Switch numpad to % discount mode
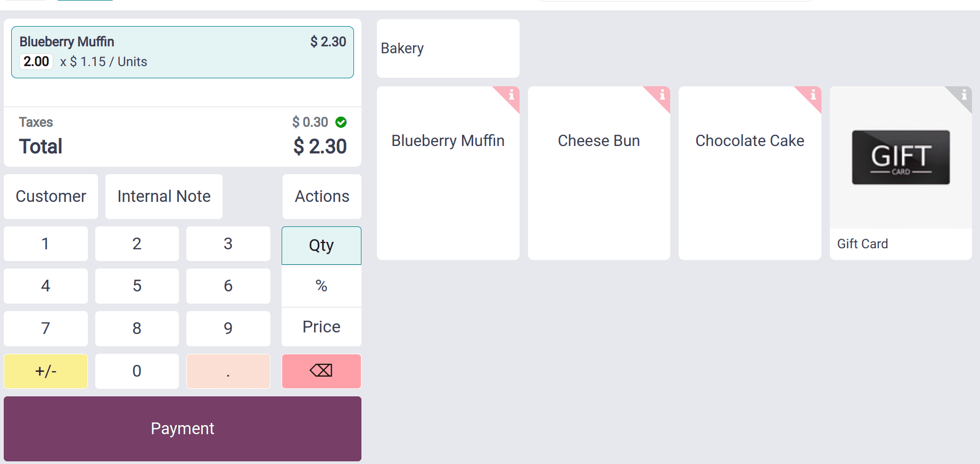The width and height of the screenshot is (980, 464). click(322, 286)
